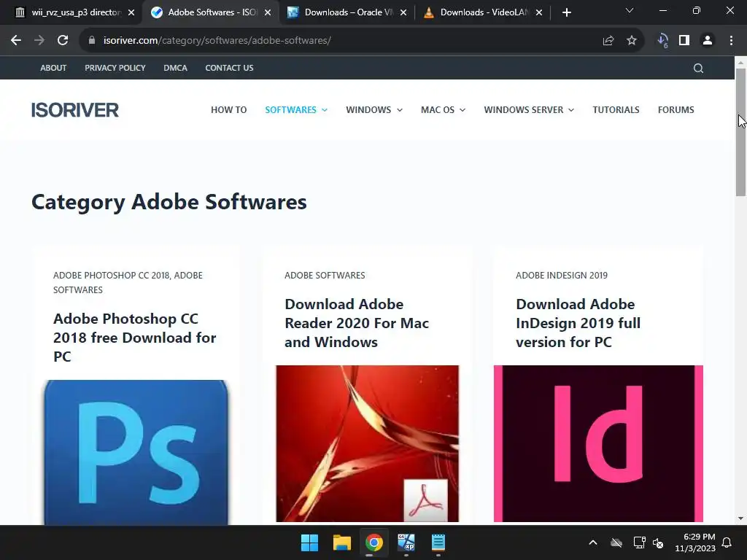This screenshot has height=560, width=747.
Task: Expand the WINDOWS dropdown menu
Action: [374, 110]
